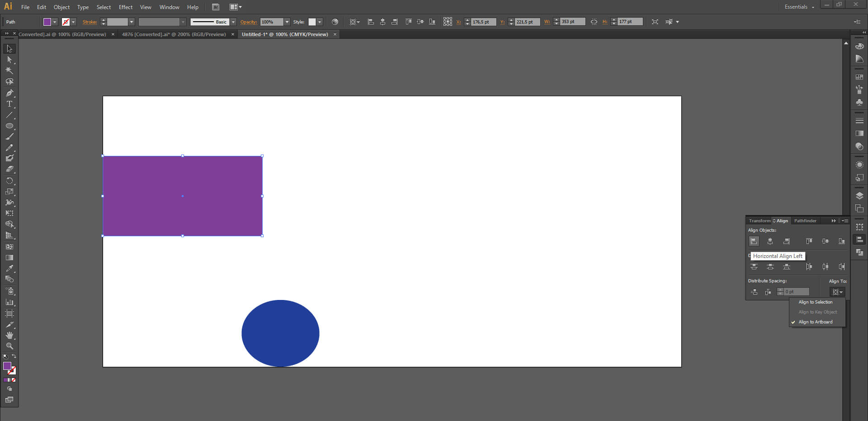Toggle constrain width and height proportions

point(594,22)
